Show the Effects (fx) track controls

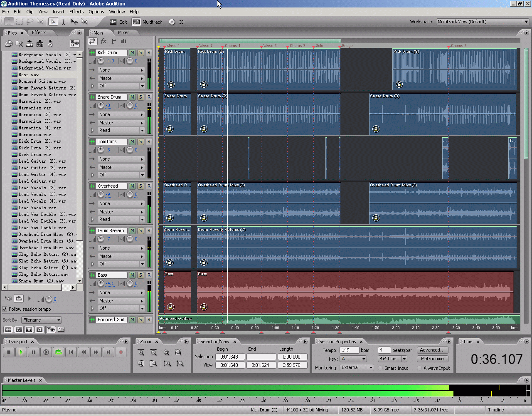tap(103, 41)
